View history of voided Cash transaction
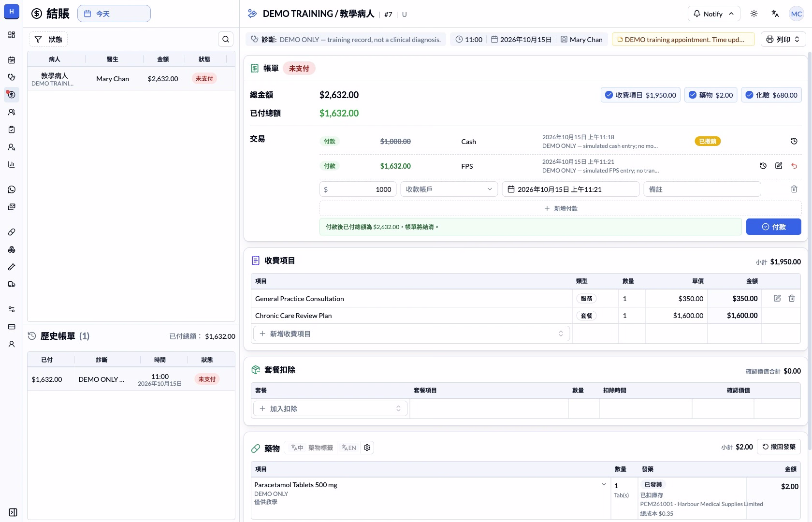The height and width of the screenshot is (522, 812). 794,141
